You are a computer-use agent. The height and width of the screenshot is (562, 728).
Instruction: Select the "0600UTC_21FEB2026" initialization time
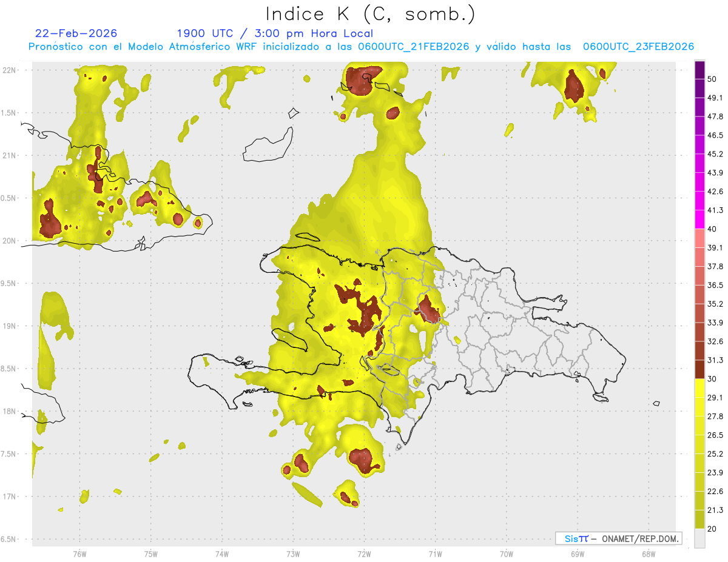[413, 47]
